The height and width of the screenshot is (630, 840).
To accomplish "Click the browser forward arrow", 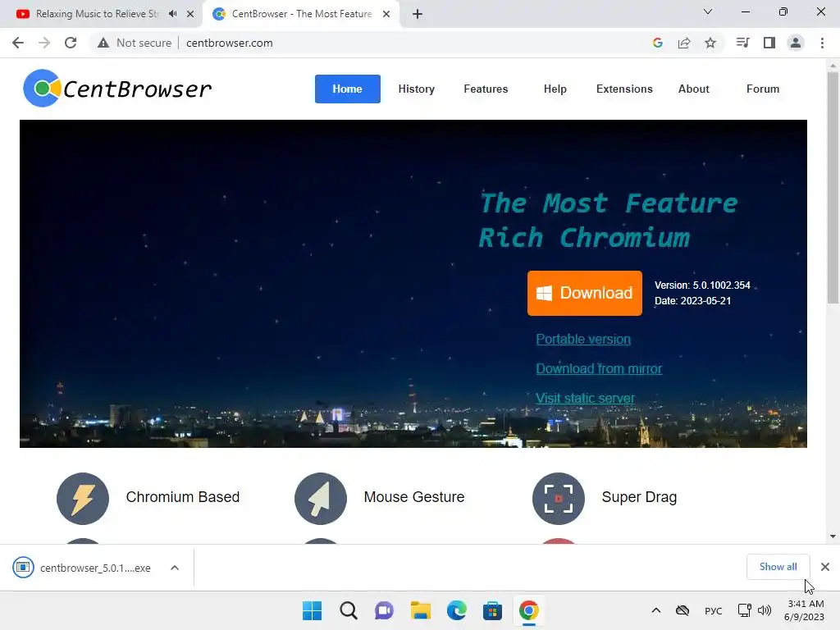I will 44,43.
